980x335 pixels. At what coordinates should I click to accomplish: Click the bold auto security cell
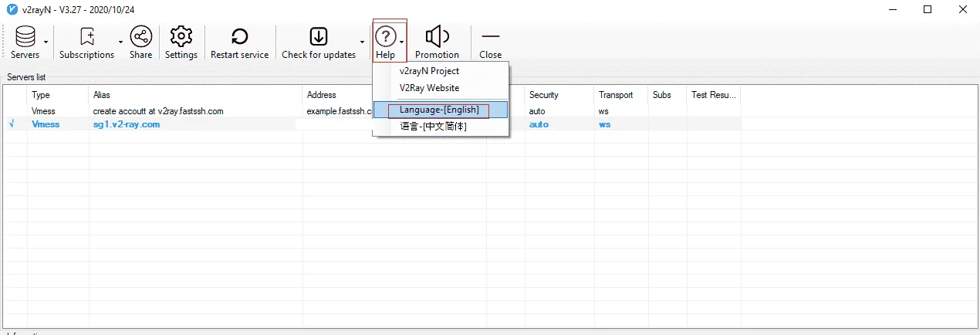click(x=539, y=124)
